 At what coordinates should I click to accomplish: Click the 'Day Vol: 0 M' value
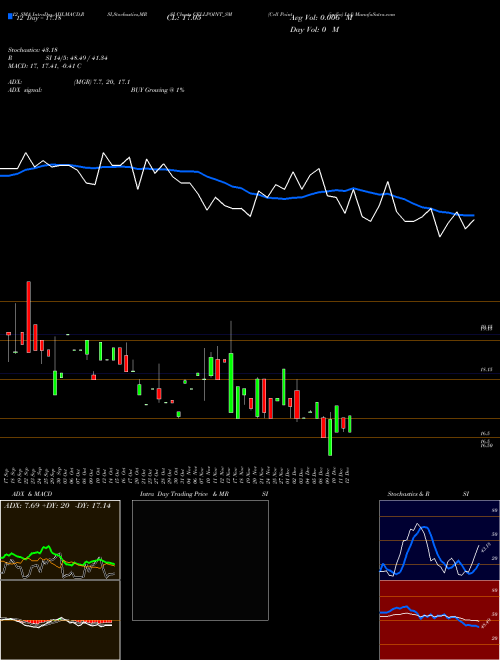314,30
